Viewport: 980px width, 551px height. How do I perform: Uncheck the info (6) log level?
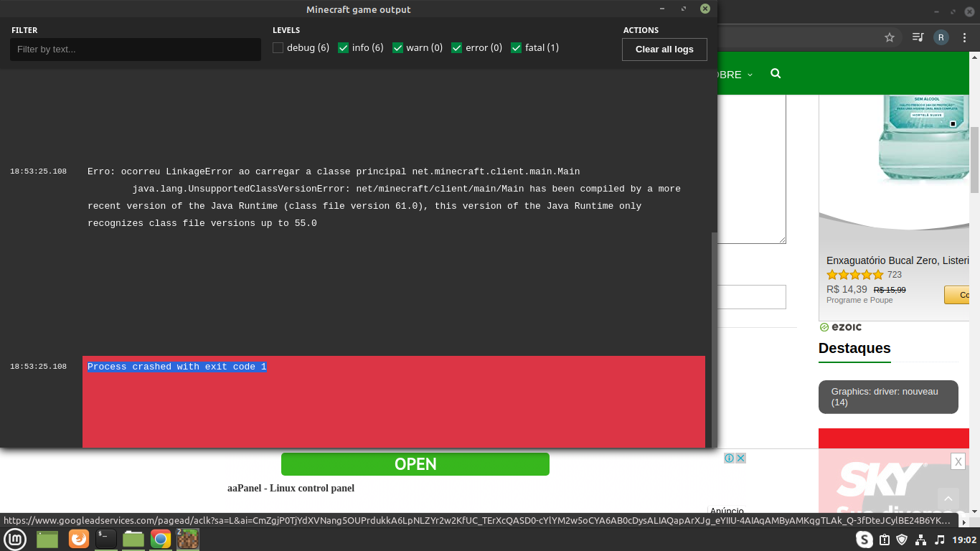(343, 48)
